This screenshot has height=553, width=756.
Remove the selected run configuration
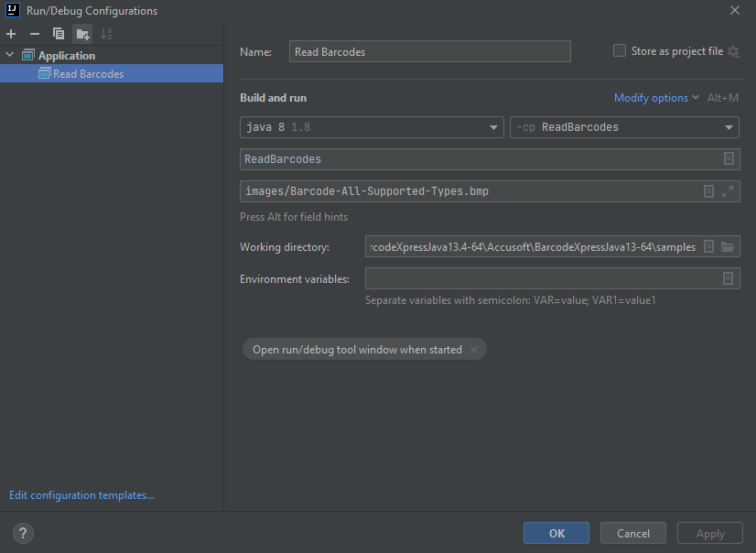33,33
